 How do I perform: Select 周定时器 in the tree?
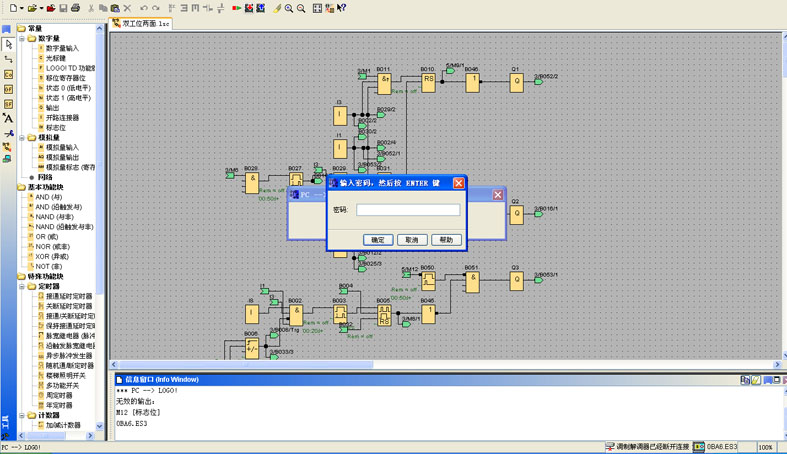click(x=59, y=395)
